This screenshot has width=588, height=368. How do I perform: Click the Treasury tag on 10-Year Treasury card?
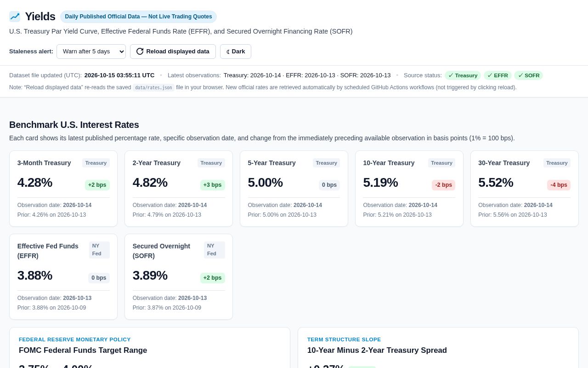442,163
